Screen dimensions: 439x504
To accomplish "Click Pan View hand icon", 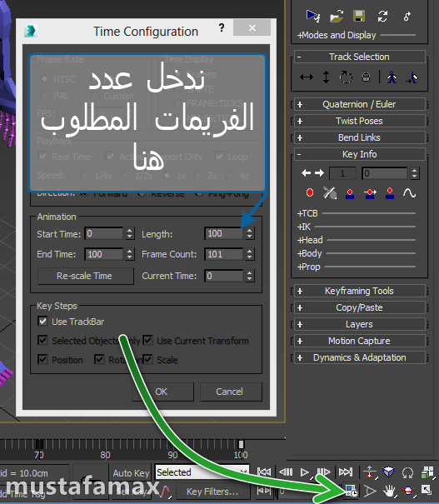I will [x=389, y=491].
